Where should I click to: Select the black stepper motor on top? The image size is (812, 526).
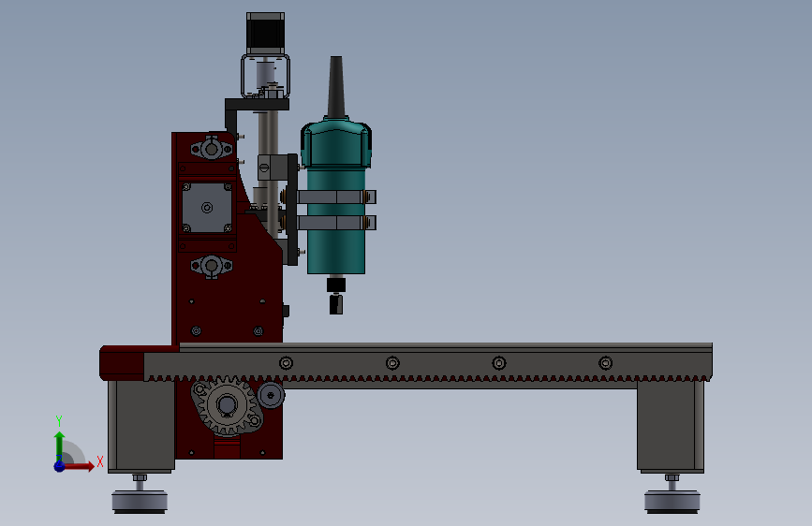pyautogui.click(x=265, y=33)
